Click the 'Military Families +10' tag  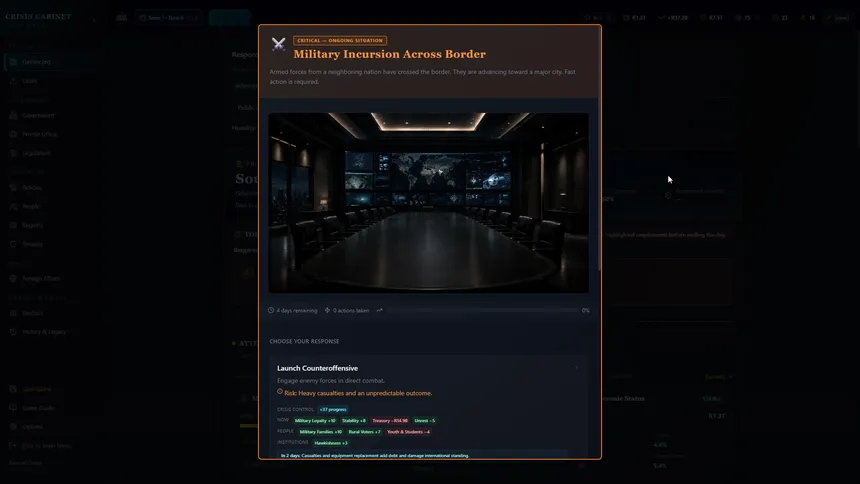(x=321, y=432)
